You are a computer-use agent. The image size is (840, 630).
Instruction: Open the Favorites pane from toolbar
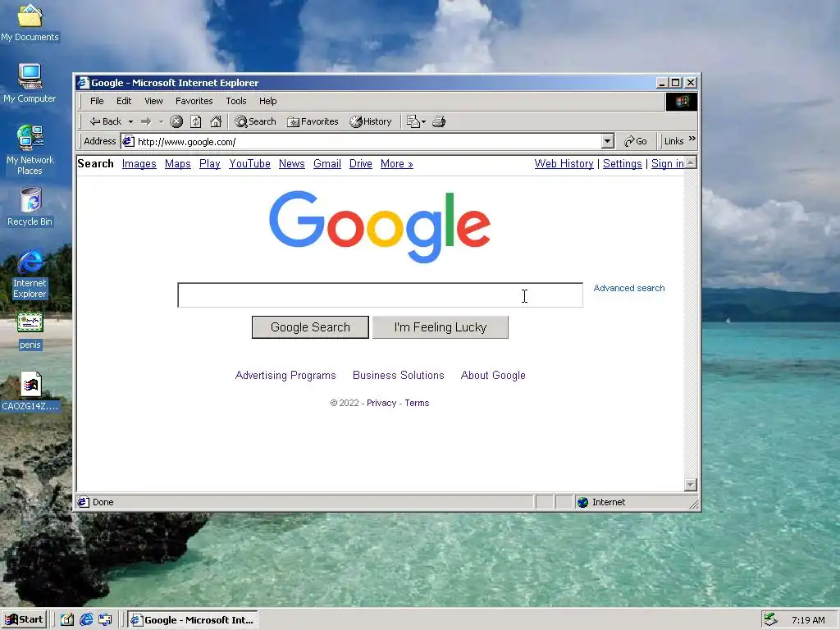[x=313, y=121]
